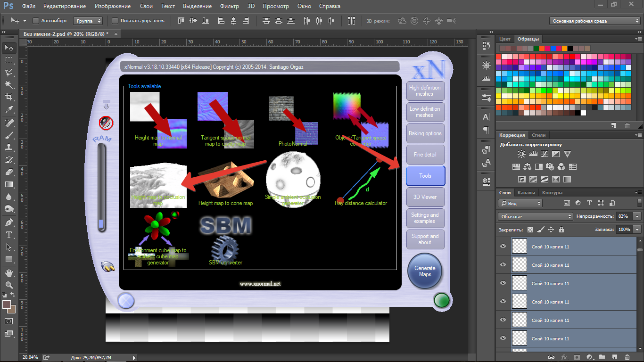
Task: Click the foreground color swatch
Action: click(x=7, y=304)
